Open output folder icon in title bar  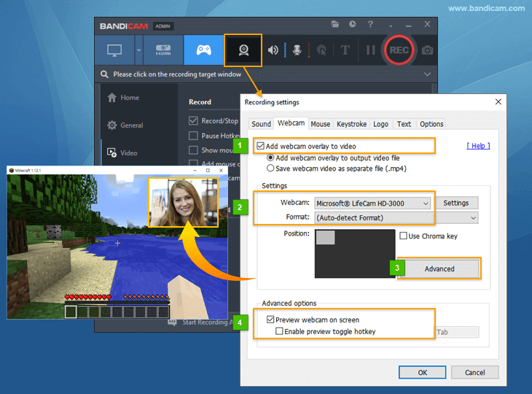[x=335, y=24]
